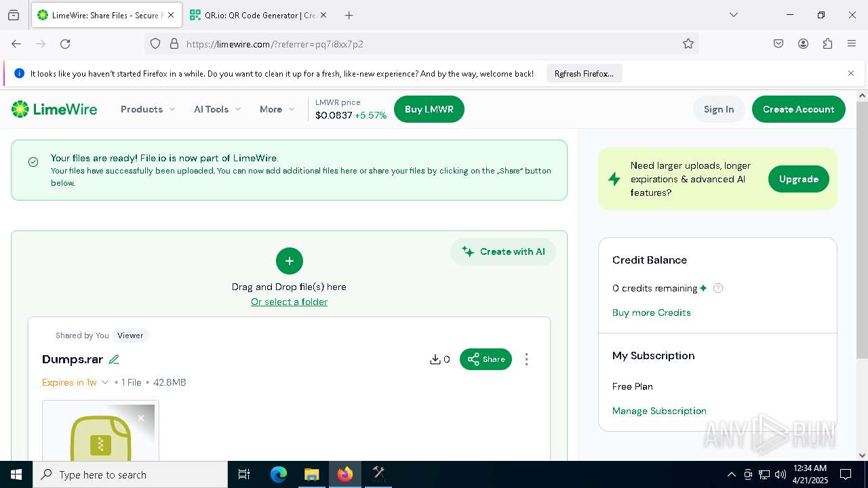The width and height of the screenshot is (868, 488).
Task: Show hidden system tray icons
Action: pos(731,474)
